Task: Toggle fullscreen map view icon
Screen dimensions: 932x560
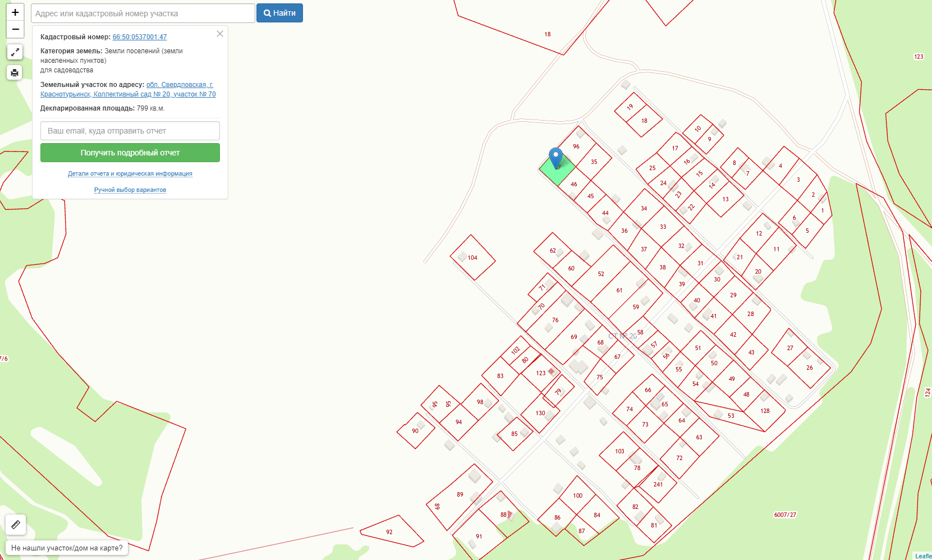Action: point(15,52)
